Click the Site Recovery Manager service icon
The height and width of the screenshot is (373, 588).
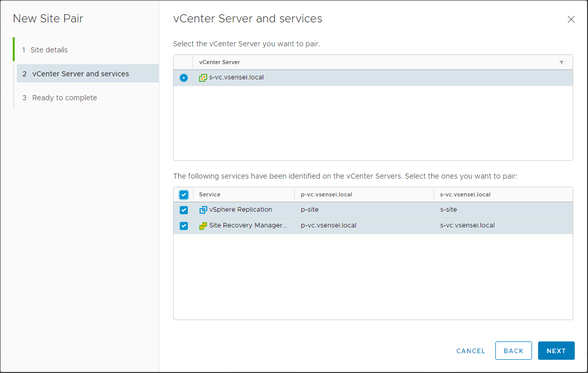click(203, 225)
